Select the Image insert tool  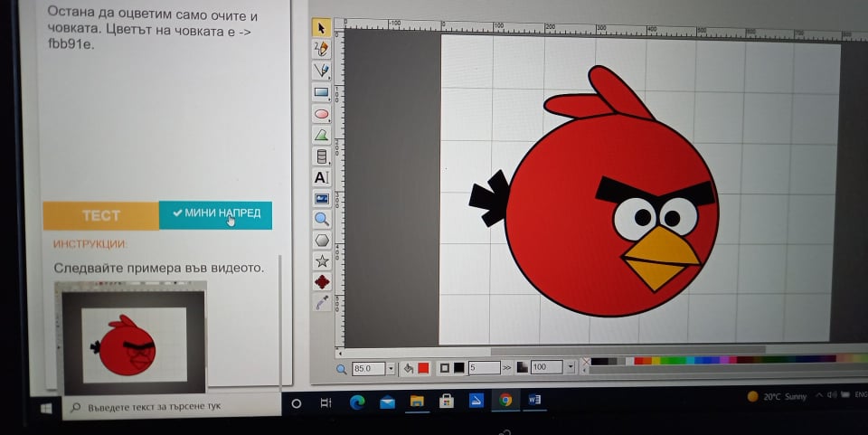pos(322,198)
